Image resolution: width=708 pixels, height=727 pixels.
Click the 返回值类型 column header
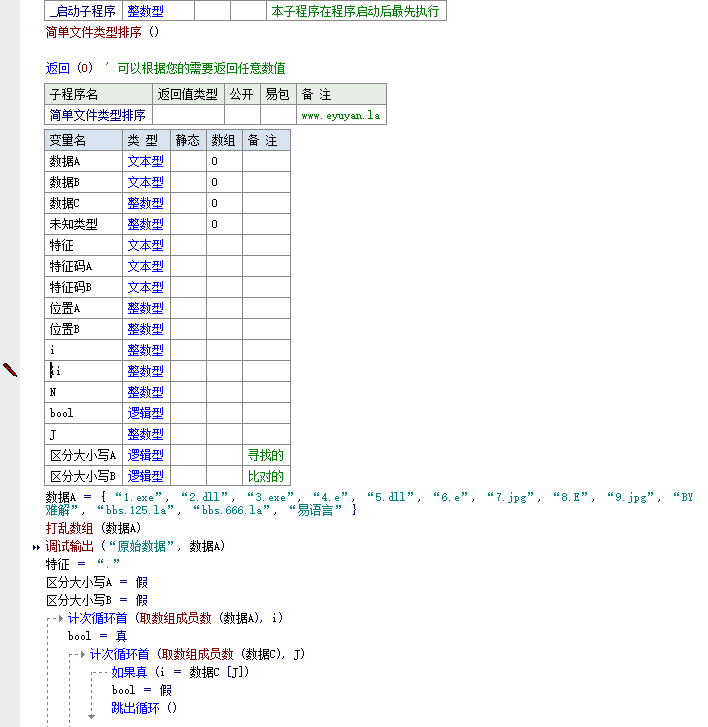(x=188, y=94)
